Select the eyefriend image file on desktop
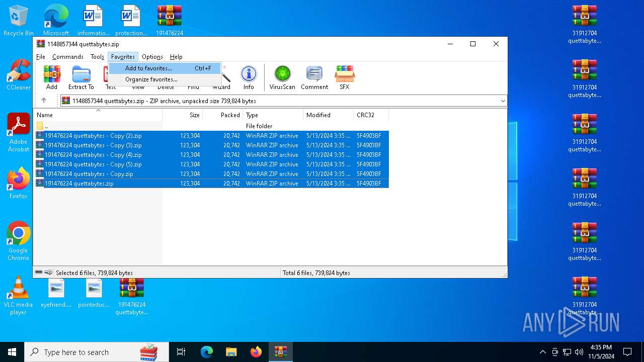The image size is (644, 362). point(56,292)
